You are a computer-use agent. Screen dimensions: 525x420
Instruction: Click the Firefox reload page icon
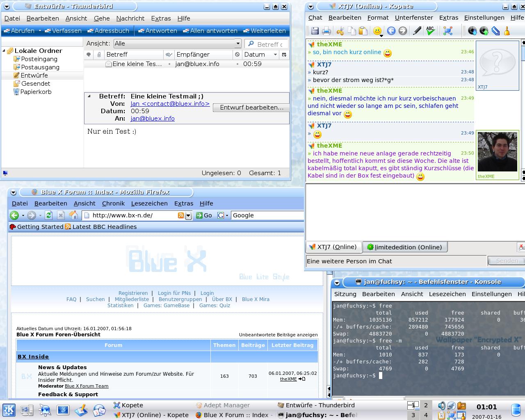(49, 215)
